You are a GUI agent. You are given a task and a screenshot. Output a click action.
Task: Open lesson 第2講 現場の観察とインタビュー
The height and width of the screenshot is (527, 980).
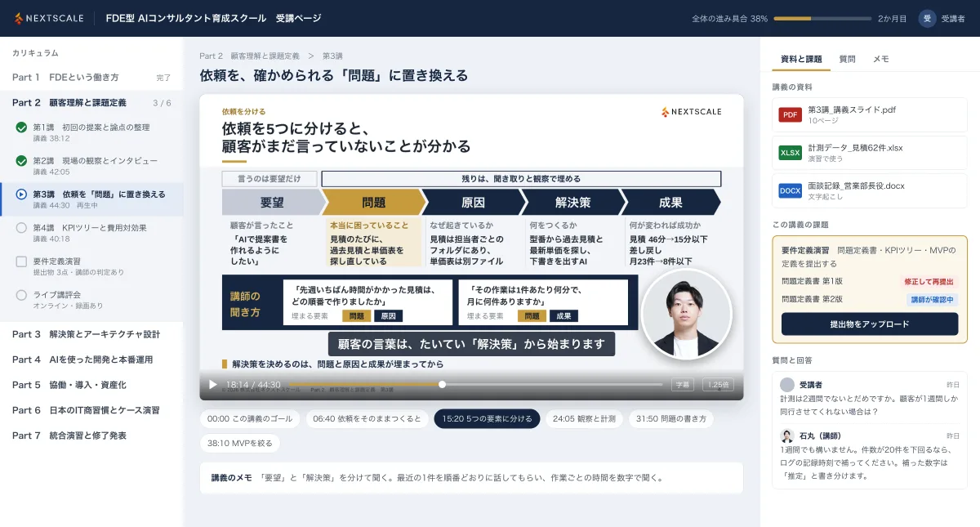point(91,165)
